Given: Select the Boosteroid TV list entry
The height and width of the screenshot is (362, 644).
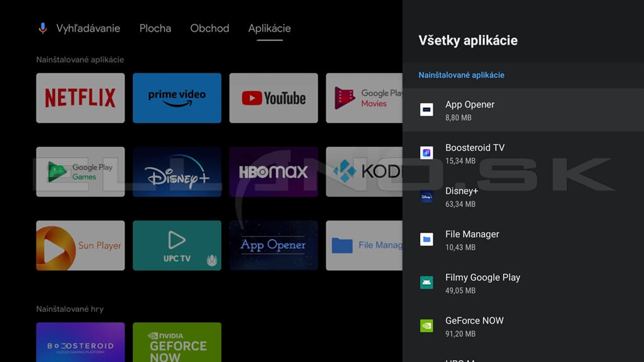Looking at the screenshot, I should point(523,153).
